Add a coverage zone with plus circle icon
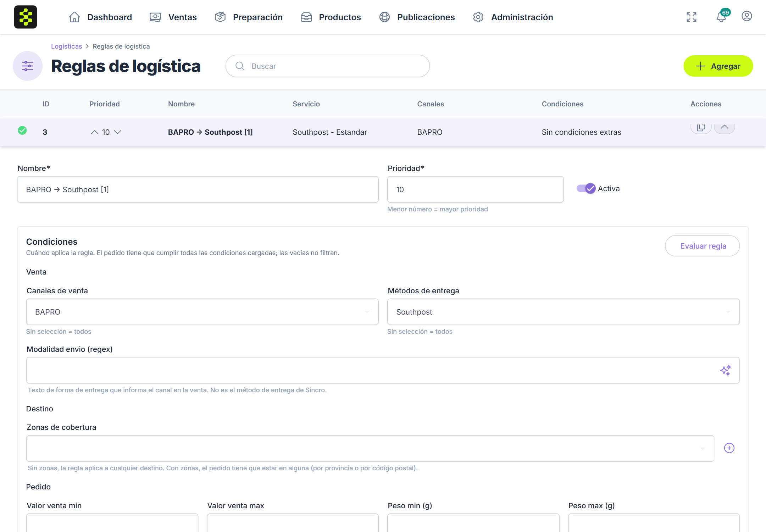Screen dimensions: 766x532 pyautogui.click(x=729, y=448)
